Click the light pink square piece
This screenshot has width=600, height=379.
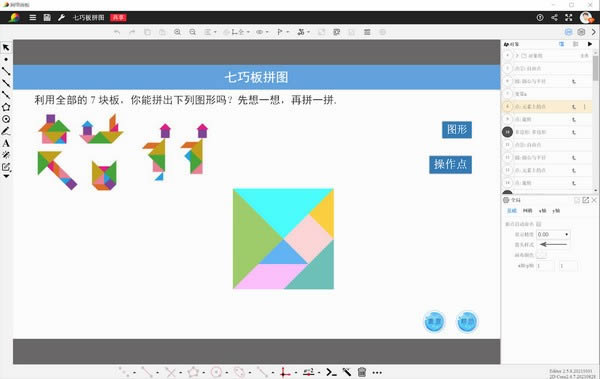308,239
